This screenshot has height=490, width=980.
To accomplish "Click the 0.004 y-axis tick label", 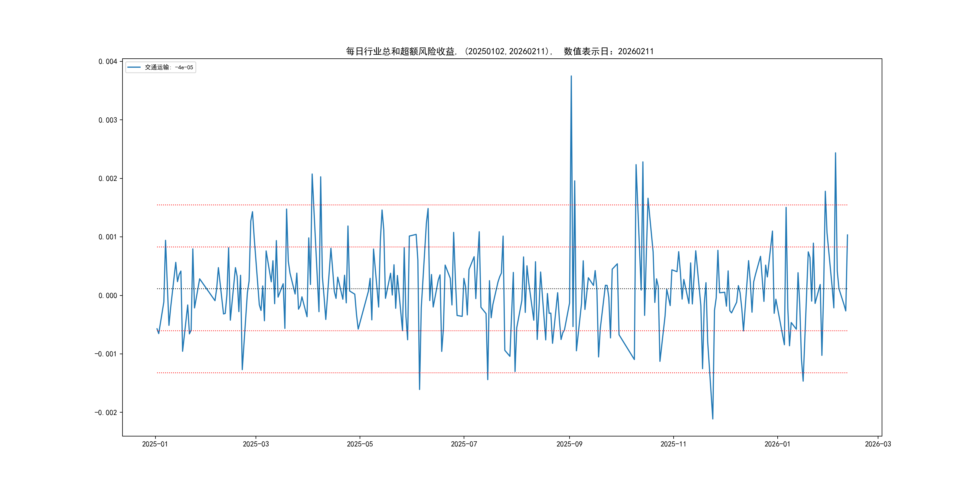I will pos(108,62).
